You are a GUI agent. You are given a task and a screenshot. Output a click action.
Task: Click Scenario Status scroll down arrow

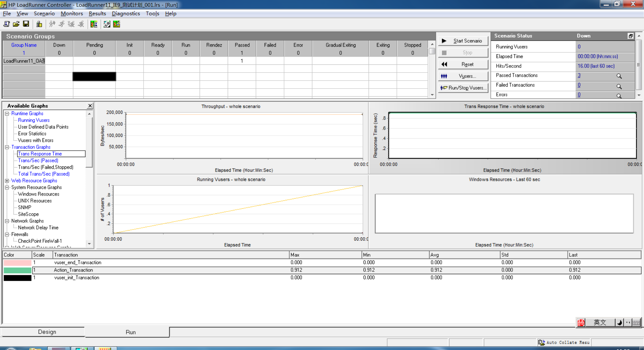(x=639, y=95)
